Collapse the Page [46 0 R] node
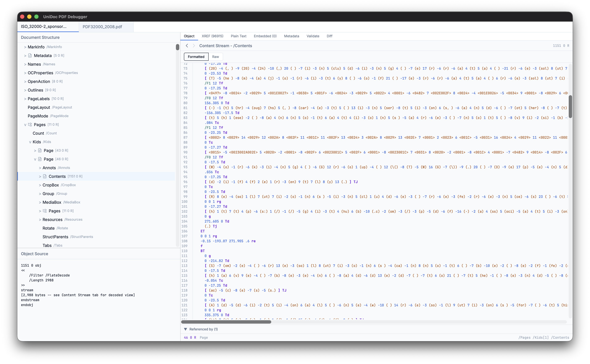 pos(35,159)
